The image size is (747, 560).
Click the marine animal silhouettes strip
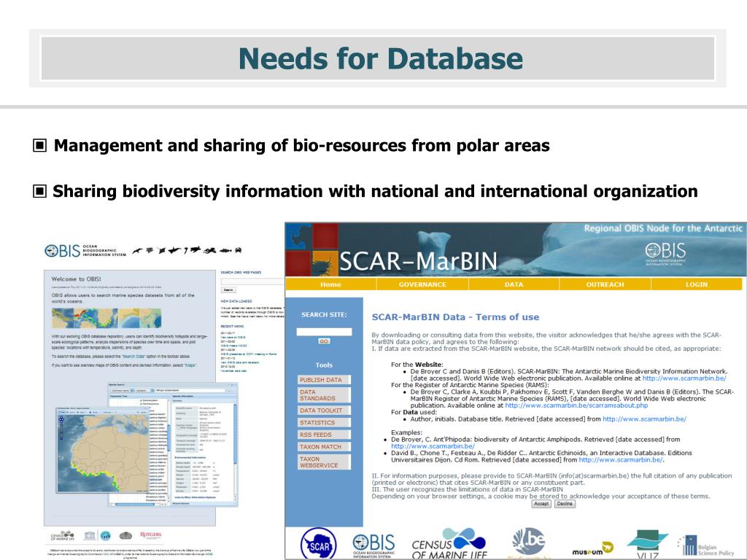pos(187,250)
